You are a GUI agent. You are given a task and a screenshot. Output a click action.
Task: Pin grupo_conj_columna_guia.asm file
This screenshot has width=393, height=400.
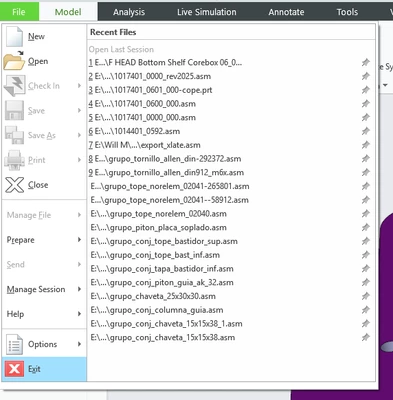click(366, 310)
